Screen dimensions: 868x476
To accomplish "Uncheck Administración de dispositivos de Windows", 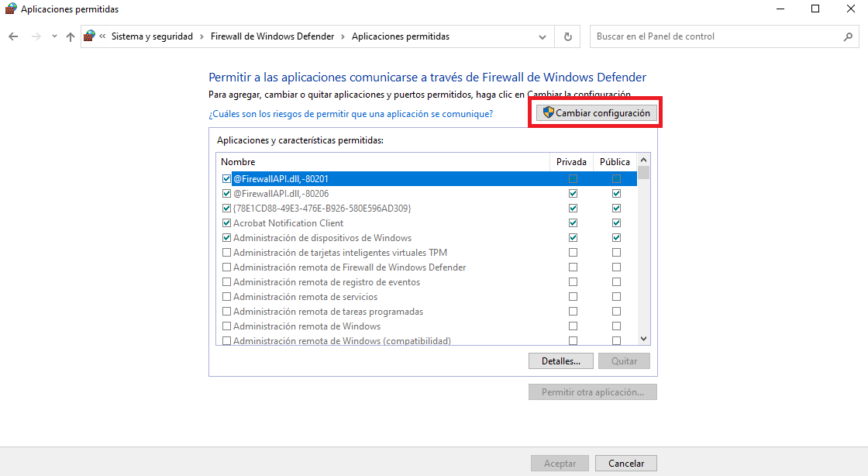I will pos(226,238).
